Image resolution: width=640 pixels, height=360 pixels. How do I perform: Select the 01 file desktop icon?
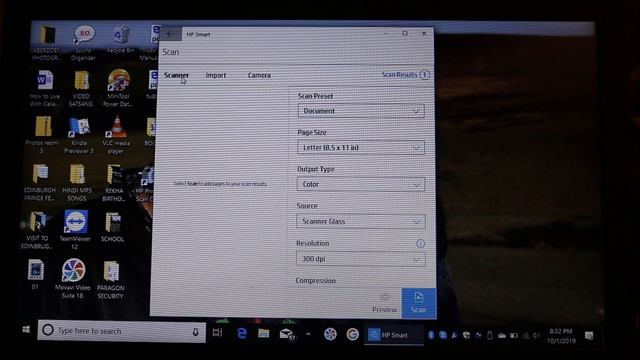(35, 274)
